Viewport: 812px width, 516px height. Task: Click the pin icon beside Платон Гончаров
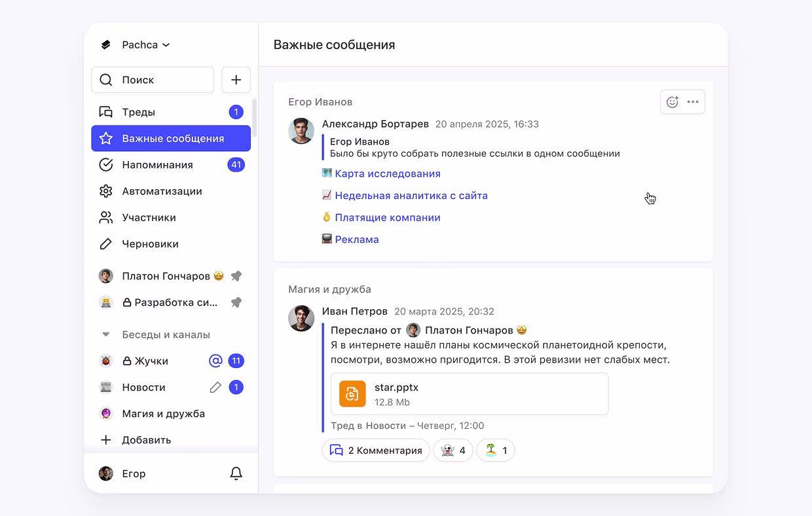coord(236,276)
